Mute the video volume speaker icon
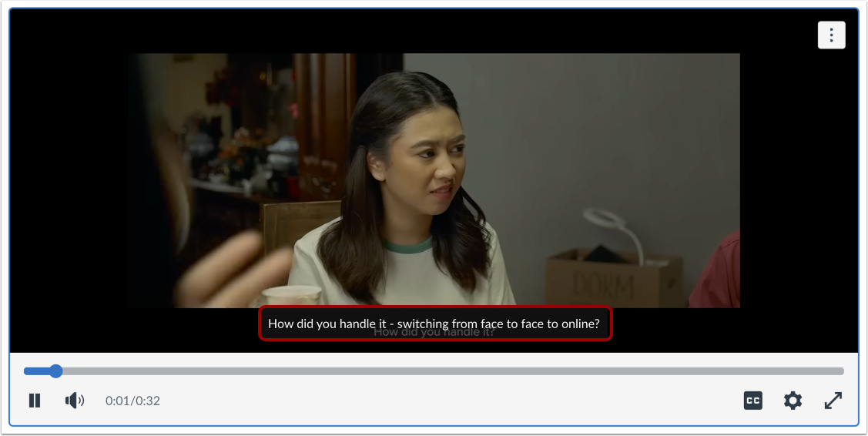This screenshot has width=868, height=436. (x=75, y=401)
